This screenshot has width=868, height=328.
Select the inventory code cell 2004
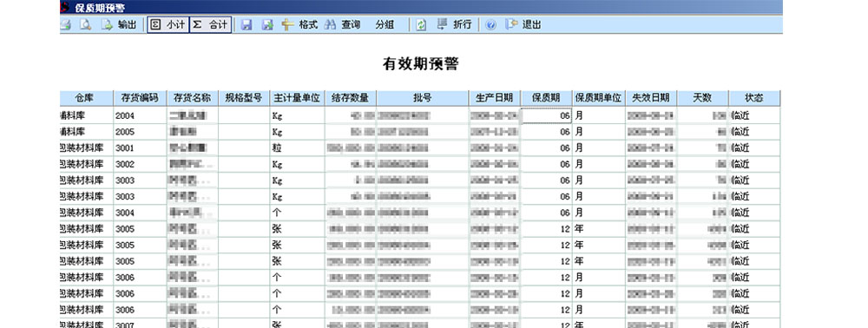coord(140,116)
